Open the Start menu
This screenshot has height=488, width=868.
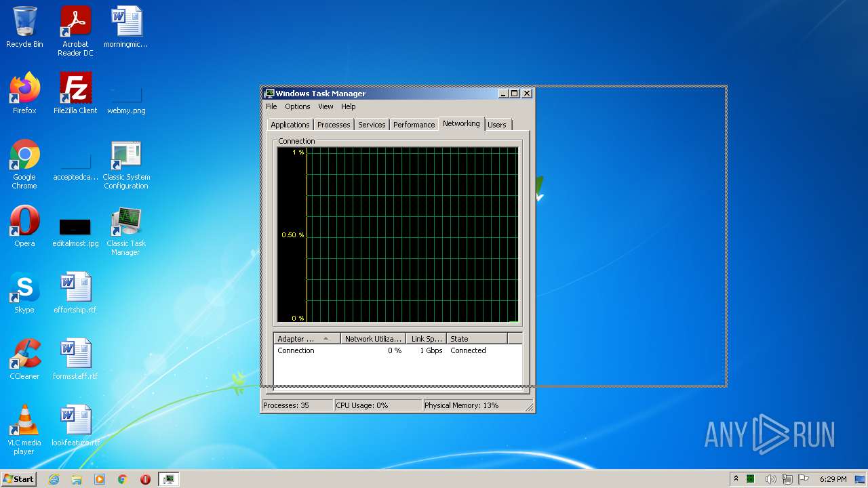[x=19, y=479]
